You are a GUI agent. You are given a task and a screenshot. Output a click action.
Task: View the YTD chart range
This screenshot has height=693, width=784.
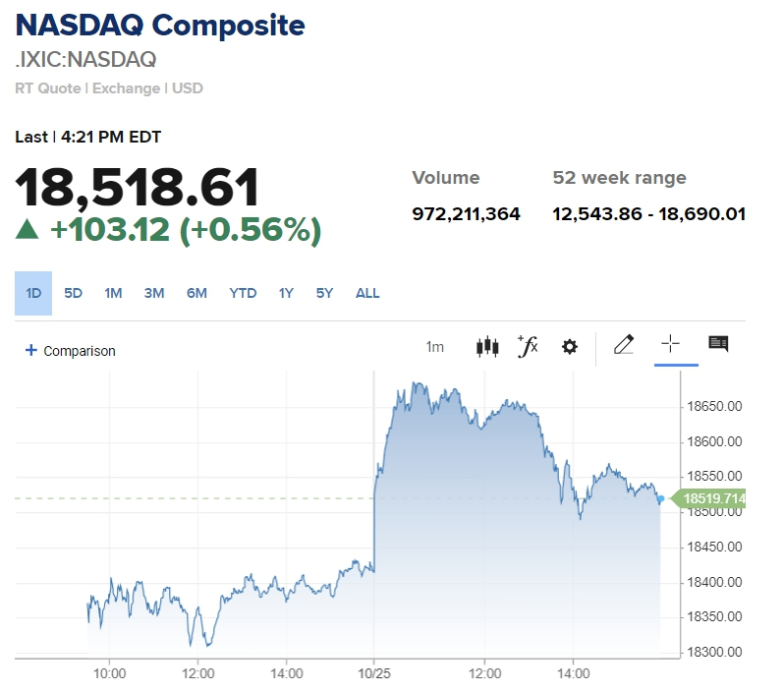coord(243,293)
